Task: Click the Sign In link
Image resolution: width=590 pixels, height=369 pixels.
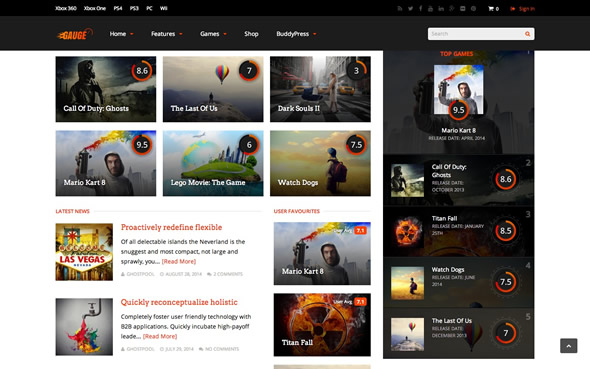Action: click(x=526, y=9)
